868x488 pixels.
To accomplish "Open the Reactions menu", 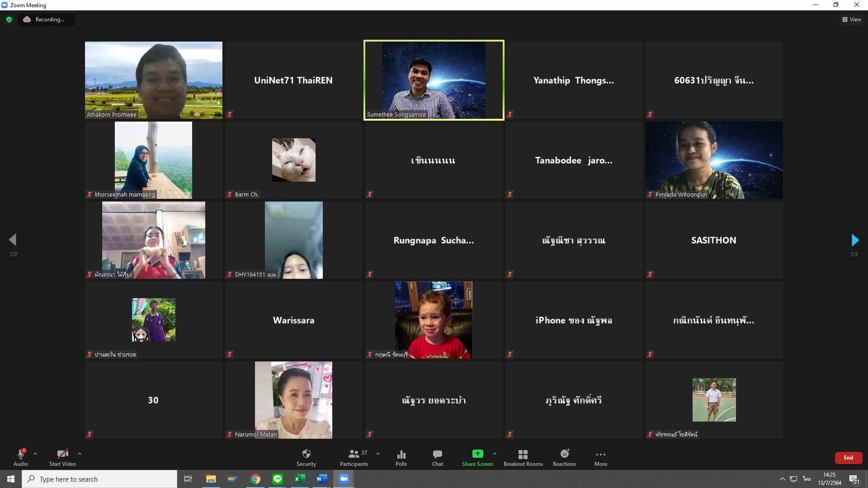I will pyautogui.click(x=564, y=457).
